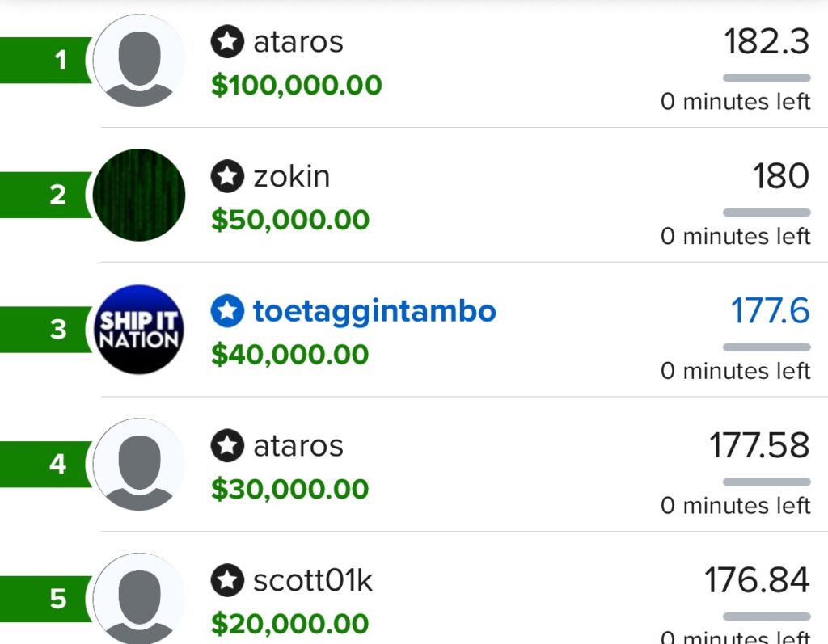Click the progress bar under the 180 score
The height and width of the screenshot is (644, 828).
click(x=767, y=213)
